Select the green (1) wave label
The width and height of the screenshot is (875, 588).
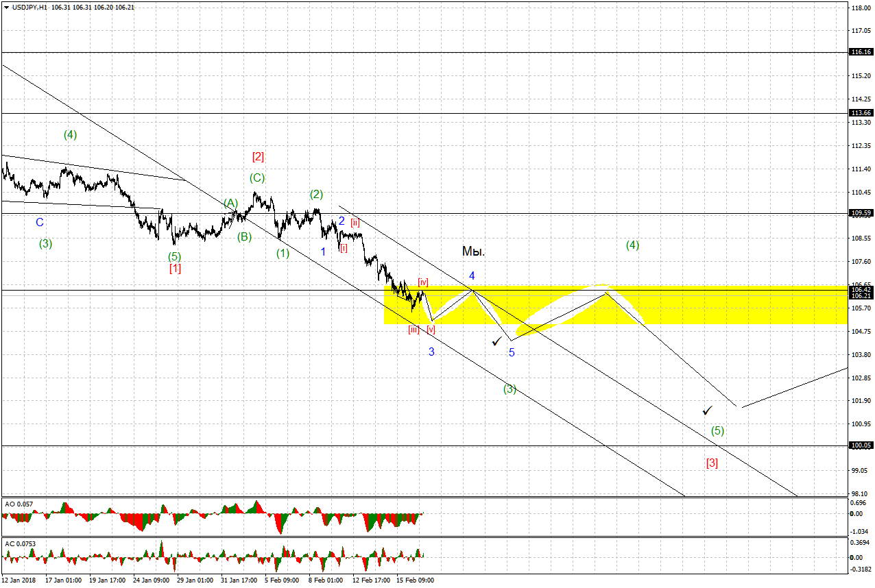pos(283,254)
